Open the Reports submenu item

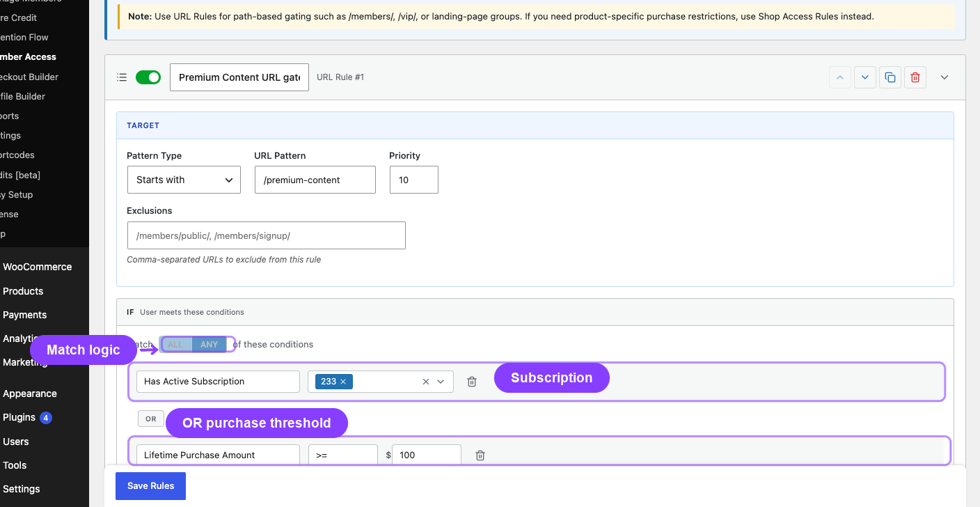[10, 116]
